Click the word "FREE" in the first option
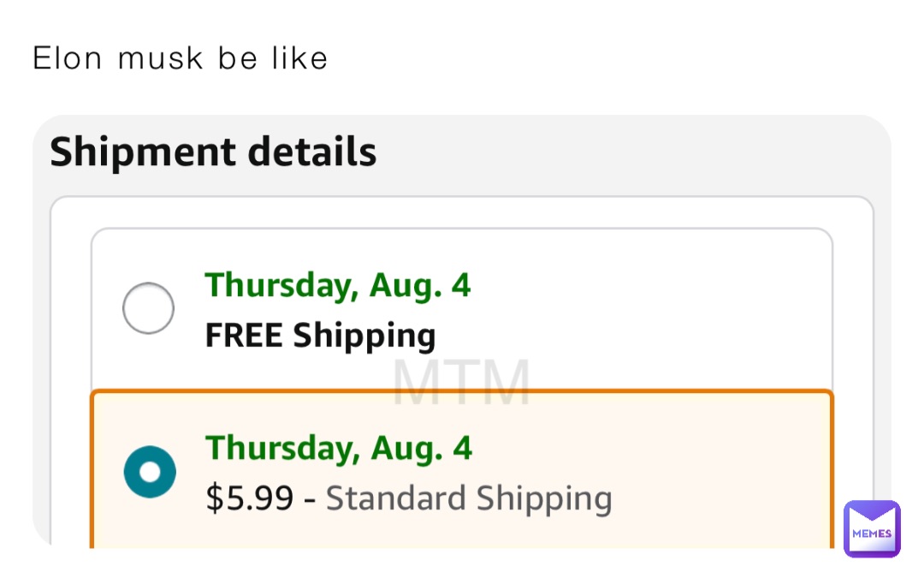Screen dimensions: 924x572 click(x=245, y=336)
